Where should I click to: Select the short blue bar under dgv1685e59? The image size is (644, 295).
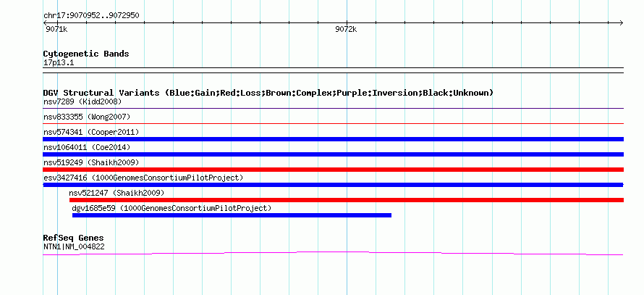232,215
